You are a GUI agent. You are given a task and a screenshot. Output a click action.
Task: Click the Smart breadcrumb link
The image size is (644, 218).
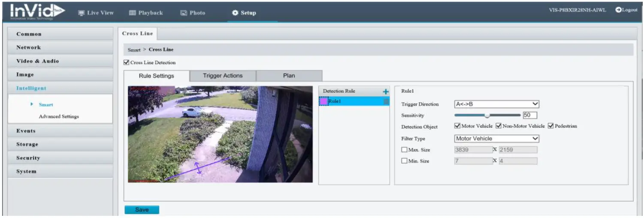tap(134, 50)
